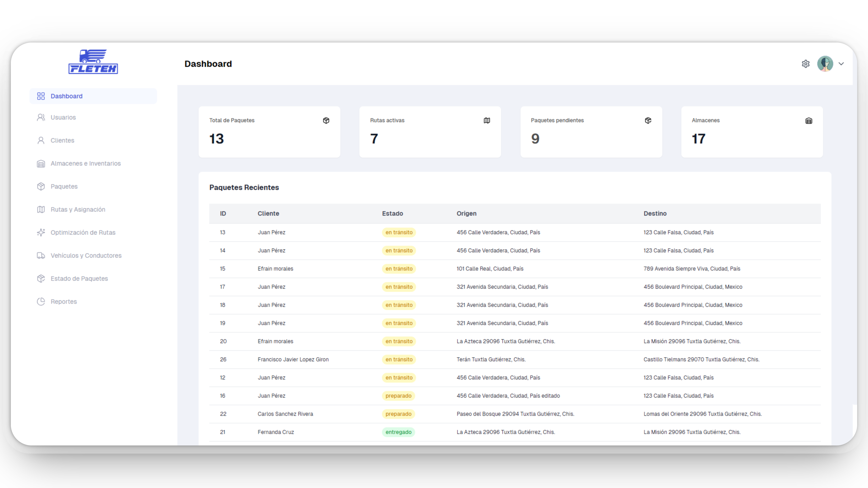Image resolution: width=868 pixels, height=488 pixels.
Task: Click destination Castillo Tielmans 29070
Action: 701,360
